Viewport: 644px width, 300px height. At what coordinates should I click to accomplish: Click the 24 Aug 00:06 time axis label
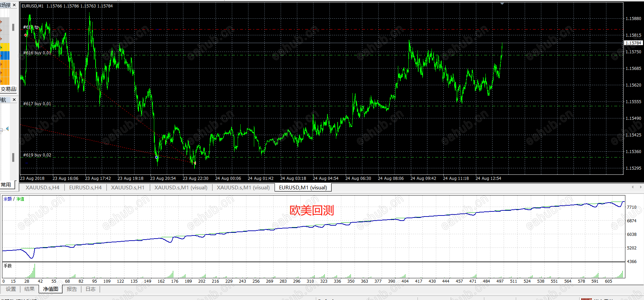coord(228,179)
